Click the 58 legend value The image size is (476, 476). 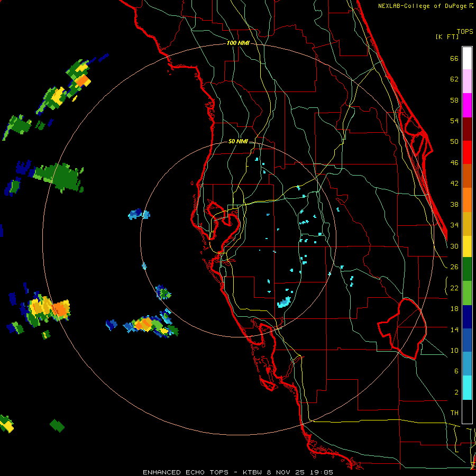point(454,100)
